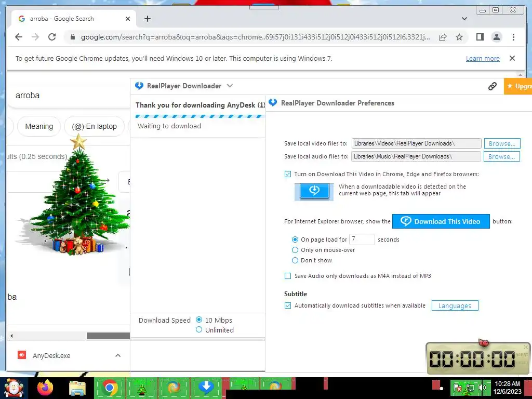Screen dimensions: 532x399
Task: Click the Action Center flag tray icon
Action: (x=457, y=387)
